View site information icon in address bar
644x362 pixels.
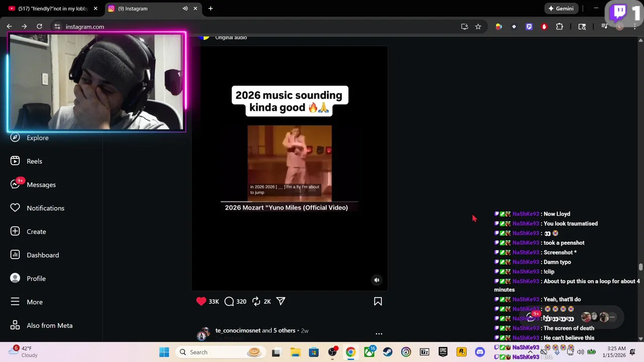point(57,27)
